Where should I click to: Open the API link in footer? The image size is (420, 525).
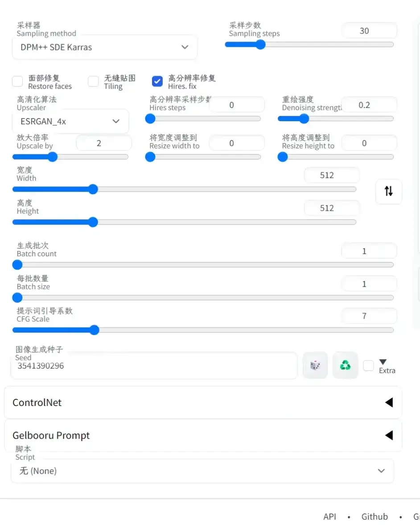tap(330, 517)
